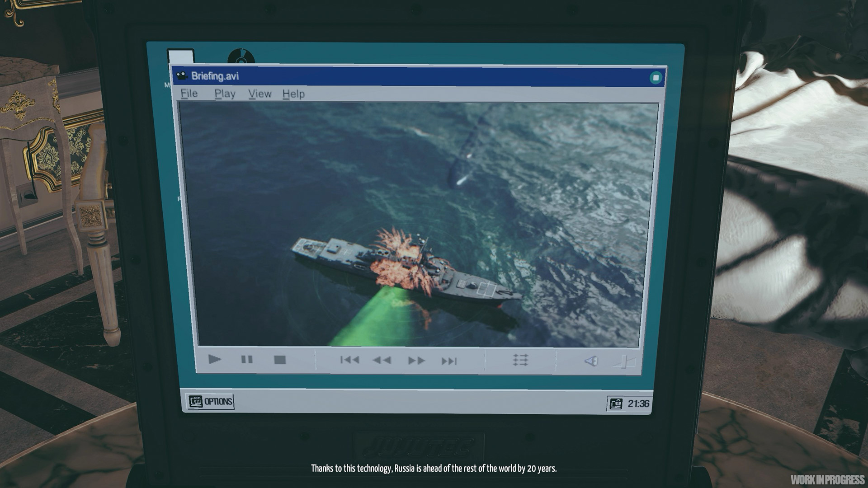Click the fast-forward double-arrow icon
Screen dimensions: 868x488
coord(416,361)
